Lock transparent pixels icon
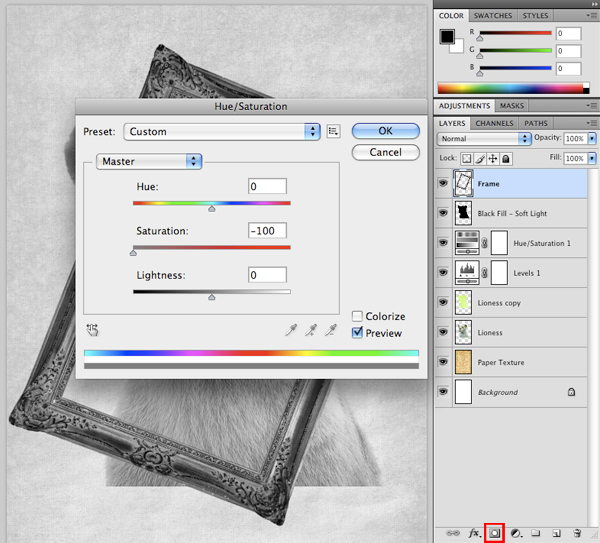The image size is (600, 543). coord(466,158)
